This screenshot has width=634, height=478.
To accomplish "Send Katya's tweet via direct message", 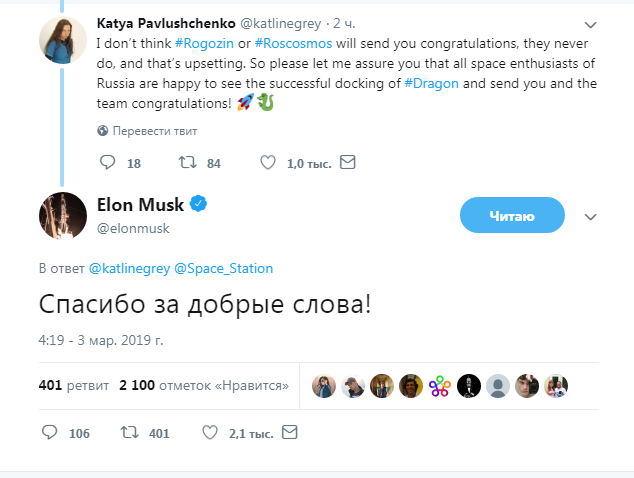I will click(x=346, y=162).
